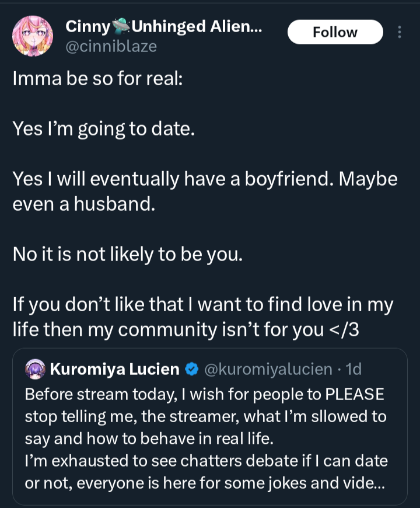Click "No it is not likely to be you."

pyautogui.click(x=127, y=255)
